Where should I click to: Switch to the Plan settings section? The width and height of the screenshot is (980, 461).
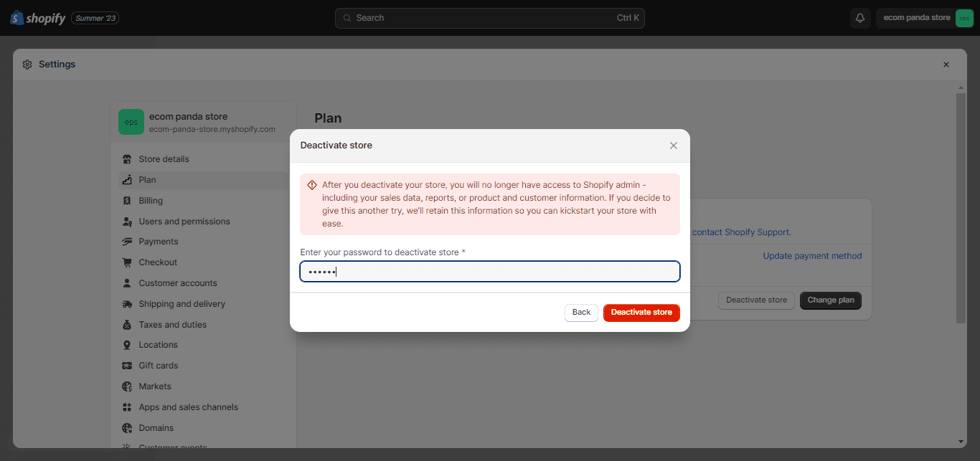(x=148, y=179)
